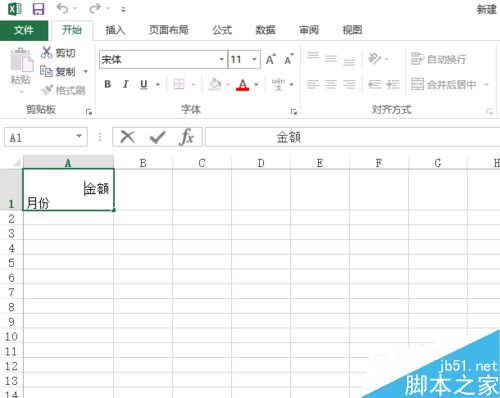500x398 pixels.
Task: Click the text orientation icon
Action: coord(375,59)
